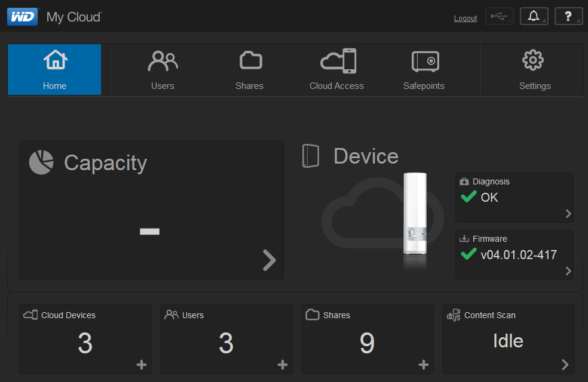Open the USB devices icon
Screen dimensions: 588x382
pyautogui.click(x=499, y=17)
